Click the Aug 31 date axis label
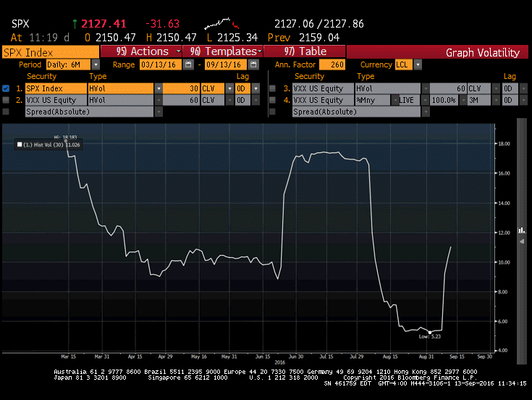This screenshot has width=532, height=400. tap(426, 357)
